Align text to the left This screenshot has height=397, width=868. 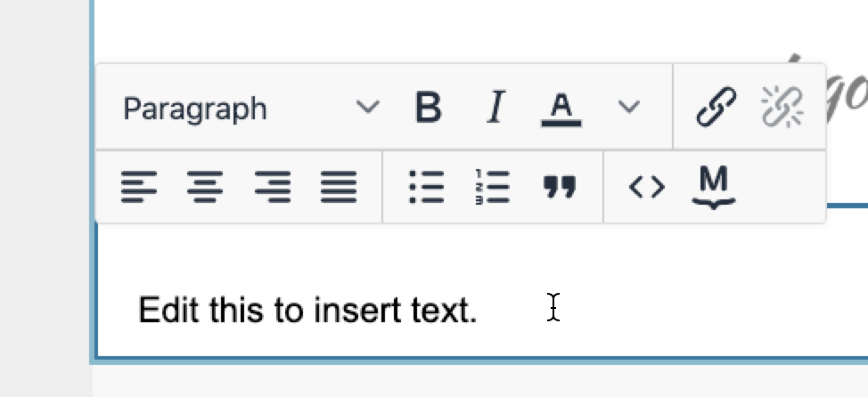(x=139, y=187)
